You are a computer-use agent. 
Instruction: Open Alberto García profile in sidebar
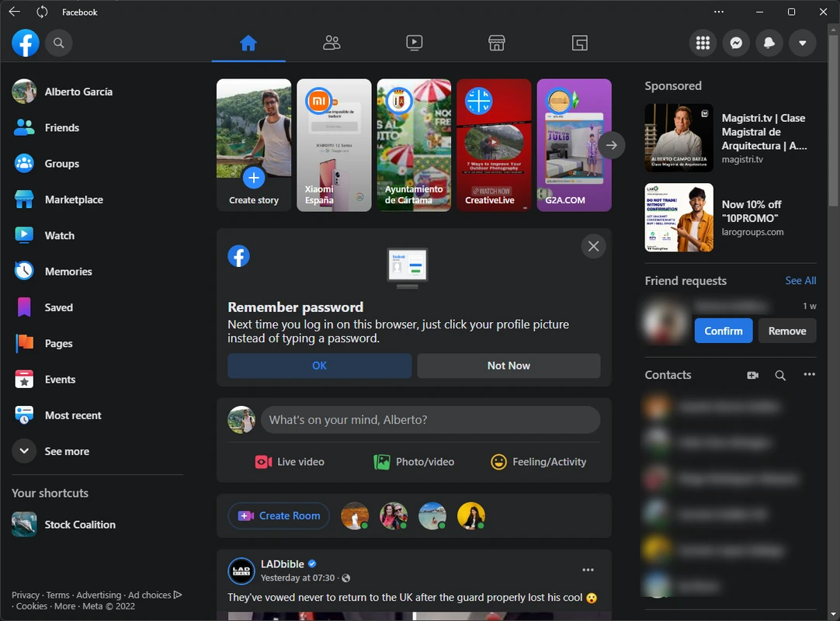(98, 92)
